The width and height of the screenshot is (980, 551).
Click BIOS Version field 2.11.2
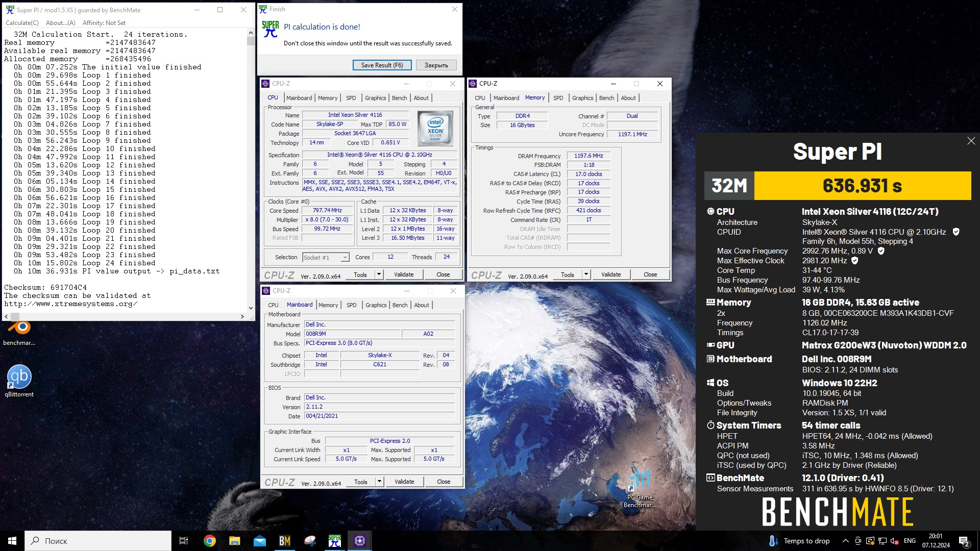pyautogui.click(x=379, y=407)
